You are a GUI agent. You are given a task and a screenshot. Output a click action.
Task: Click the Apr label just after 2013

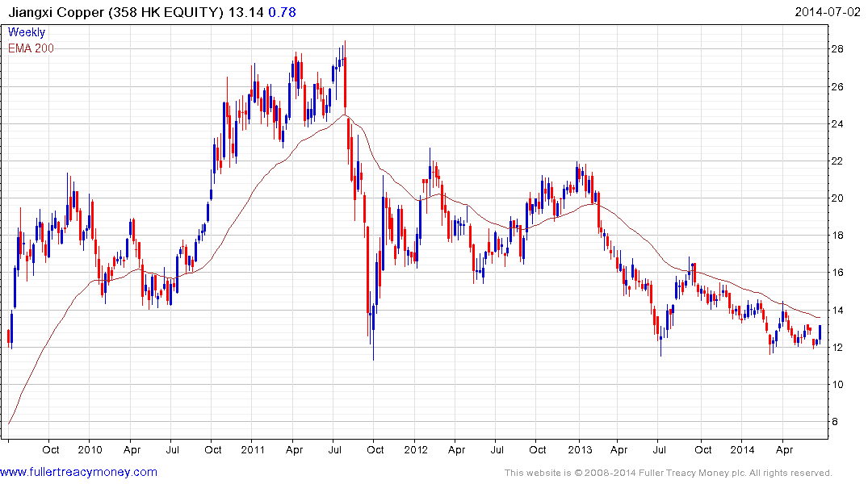pos(619,450)
